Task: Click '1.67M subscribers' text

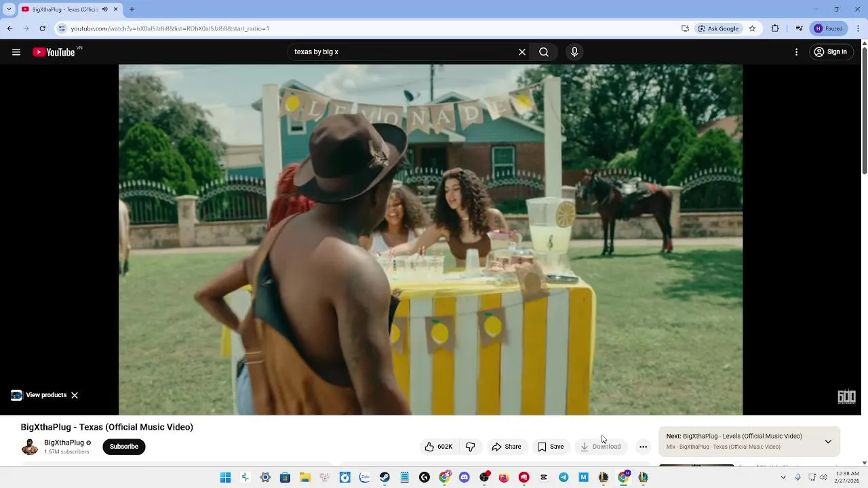Action: [x=66, y=451]
